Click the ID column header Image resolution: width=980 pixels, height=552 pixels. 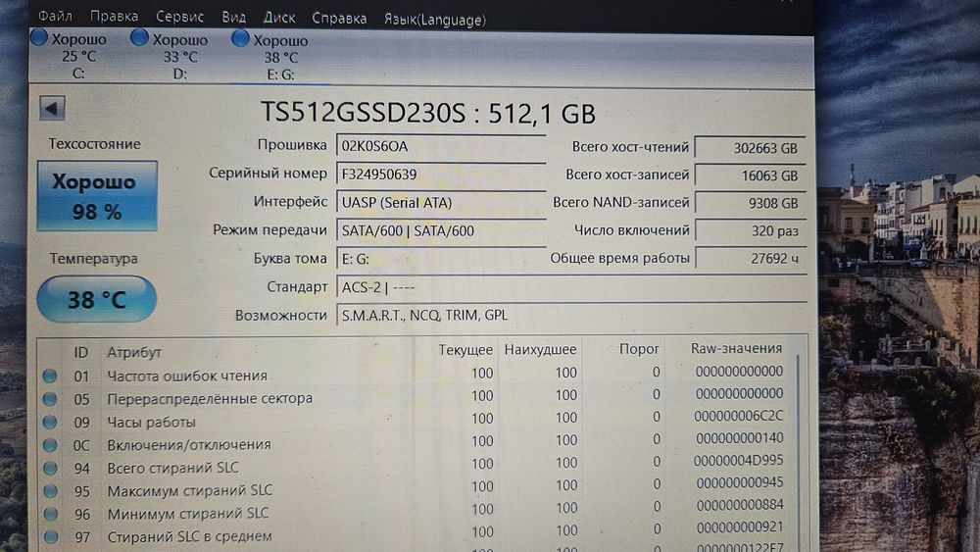(80, 352)
